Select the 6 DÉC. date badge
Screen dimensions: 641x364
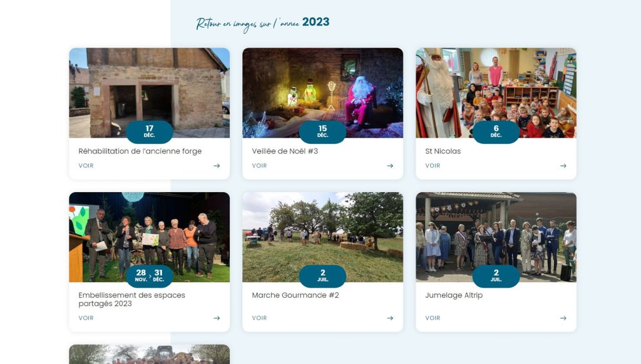pyautogui.click(x=496, y=131)
